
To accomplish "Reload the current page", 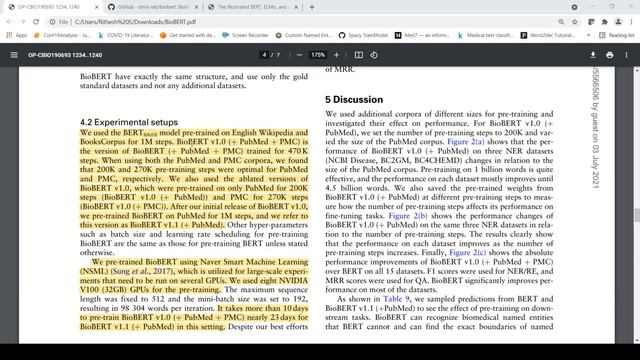I will [x=36, y=22].
